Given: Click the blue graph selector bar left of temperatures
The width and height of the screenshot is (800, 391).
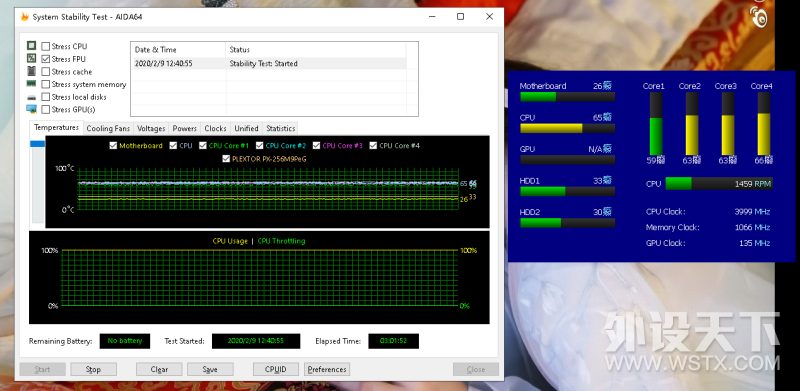Looking at the screenshot, I should click(38, 144).
